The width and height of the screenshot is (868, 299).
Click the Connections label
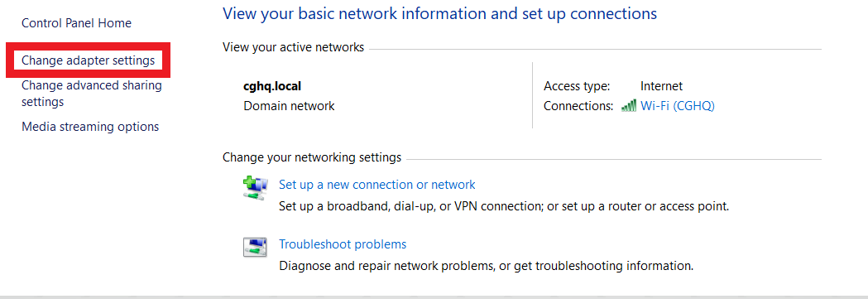(x=579, y=106)
